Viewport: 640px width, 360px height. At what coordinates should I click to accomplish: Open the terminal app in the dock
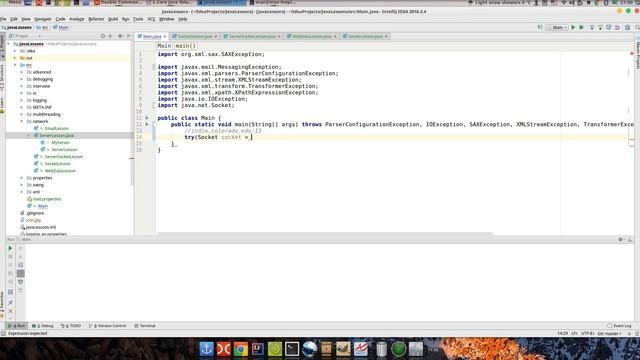point(292,349)
